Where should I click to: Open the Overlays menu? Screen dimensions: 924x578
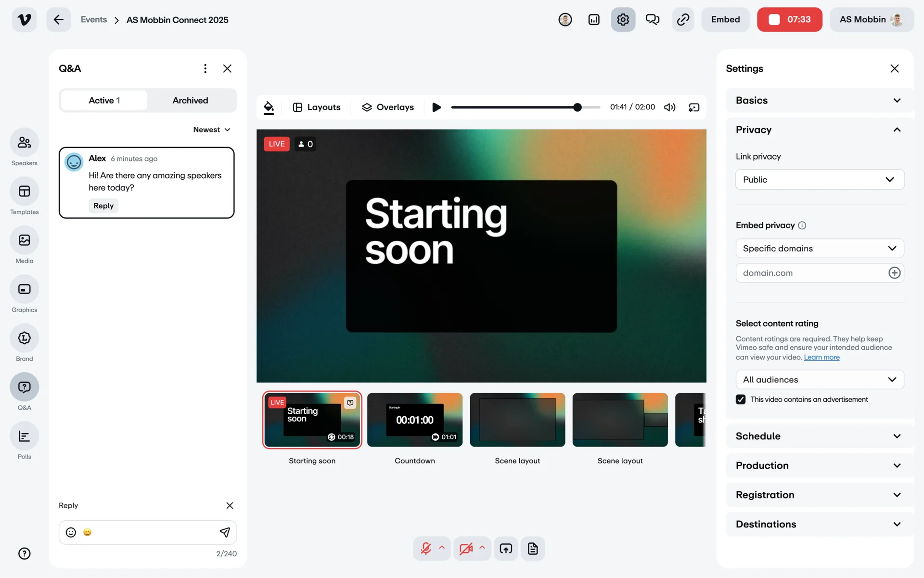coord(388,107)
